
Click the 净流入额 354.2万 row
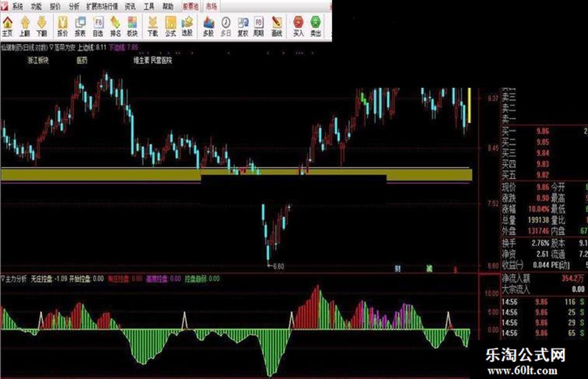coord(543,278)
